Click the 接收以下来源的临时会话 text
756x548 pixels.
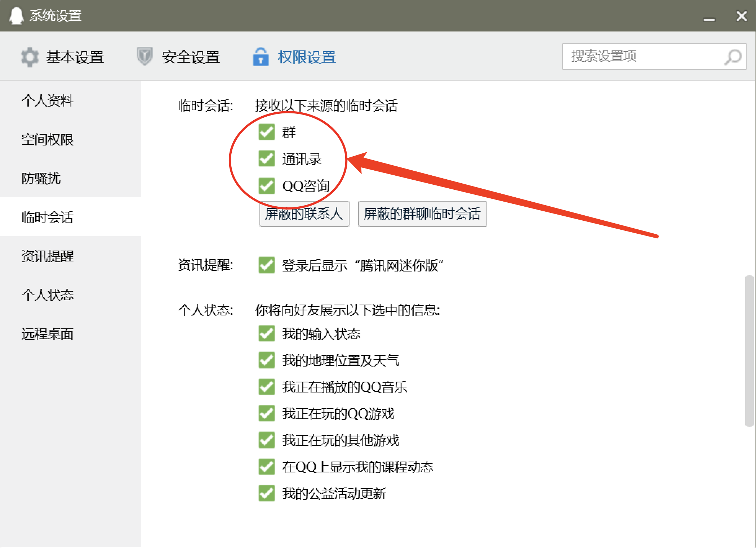coord(326,105)
